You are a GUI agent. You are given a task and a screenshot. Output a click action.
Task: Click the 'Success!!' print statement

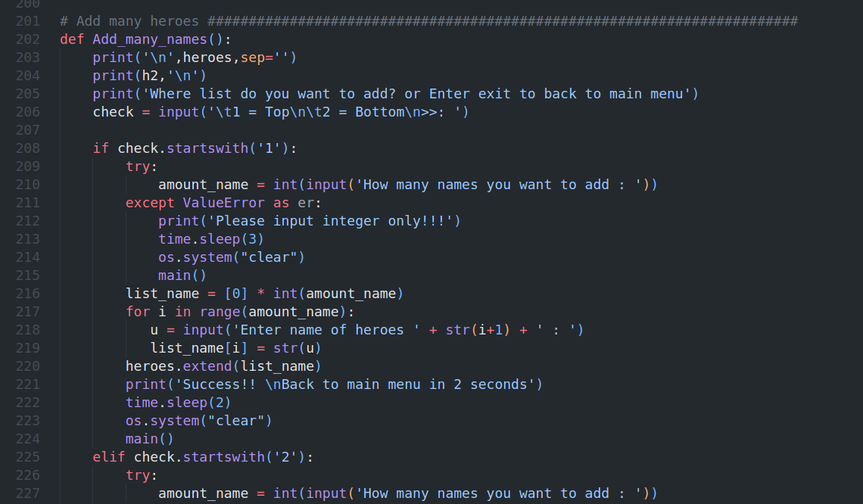[x=334, y=384]
